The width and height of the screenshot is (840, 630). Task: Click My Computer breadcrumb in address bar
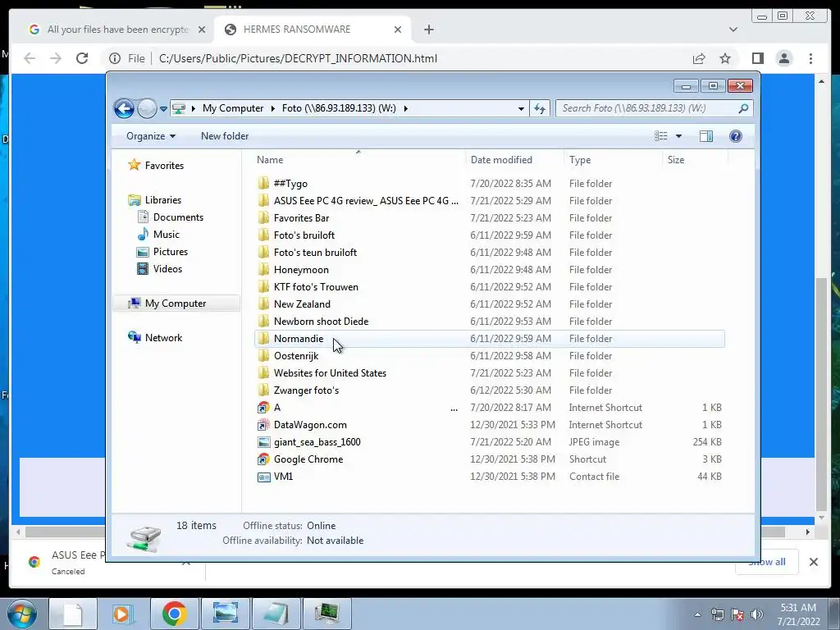point(233,108)
